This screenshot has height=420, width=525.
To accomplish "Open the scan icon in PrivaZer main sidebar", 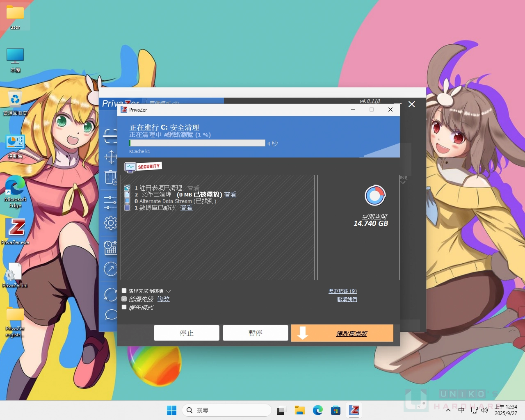I will (x=110, y=136).
